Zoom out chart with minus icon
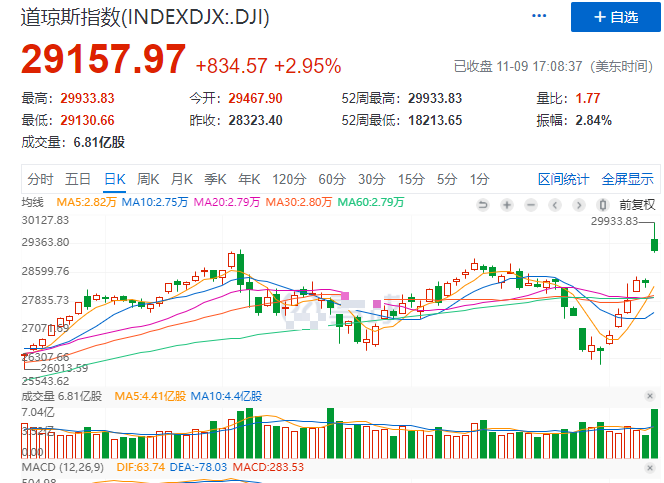This screenshot has width=664, height=483. click(x=531, y=205)
